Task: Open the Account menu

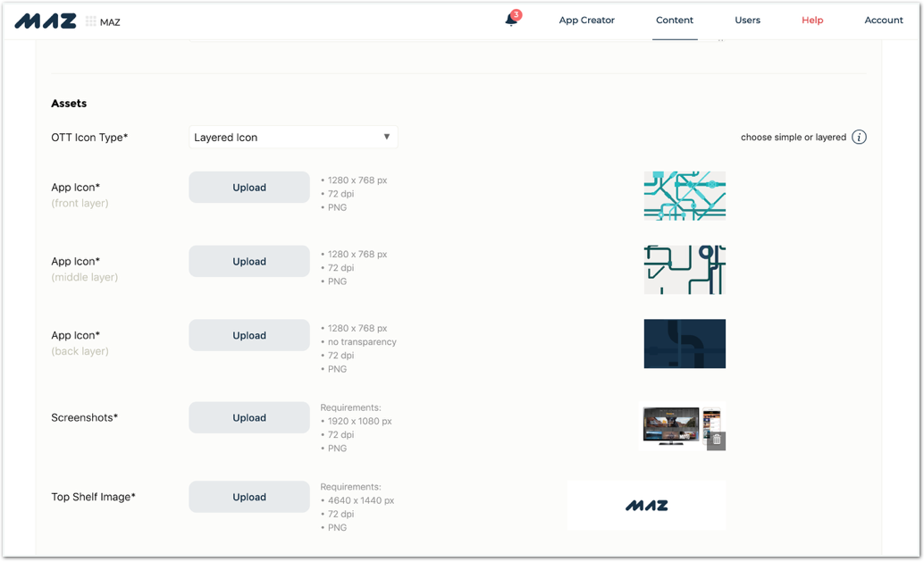Action: point(883,20)
